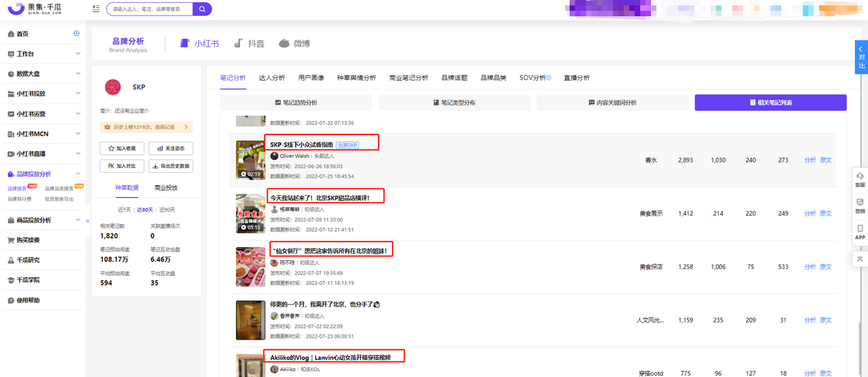
Task: Click 导出历史数据 export button
Action: pos(170,165)
